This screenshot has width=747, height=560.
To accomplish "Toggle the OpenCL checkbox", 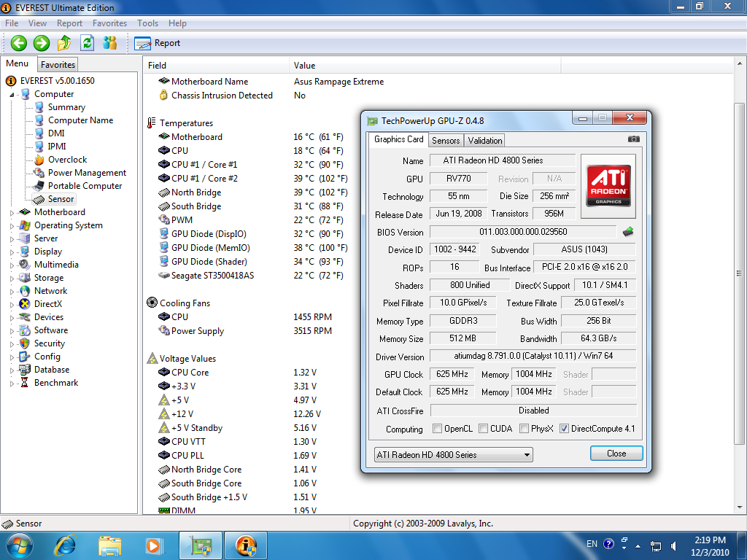I will [x=437, y=429].
